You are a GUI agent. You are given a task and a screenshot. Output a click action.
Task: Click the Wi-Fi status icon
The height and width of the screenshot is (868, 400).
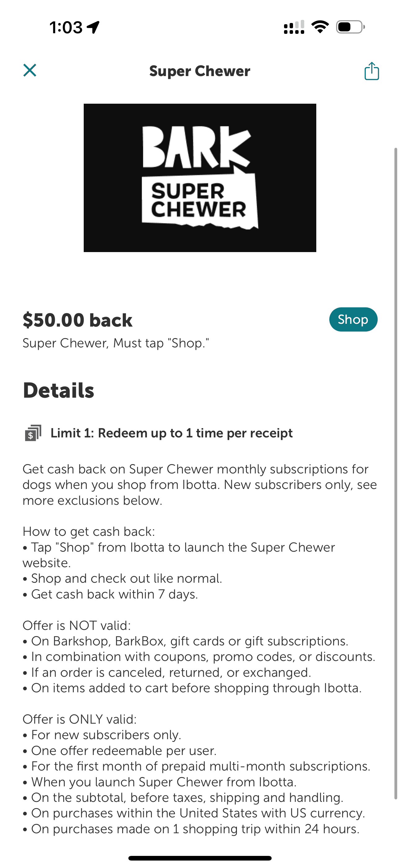[x=320, y=27]
